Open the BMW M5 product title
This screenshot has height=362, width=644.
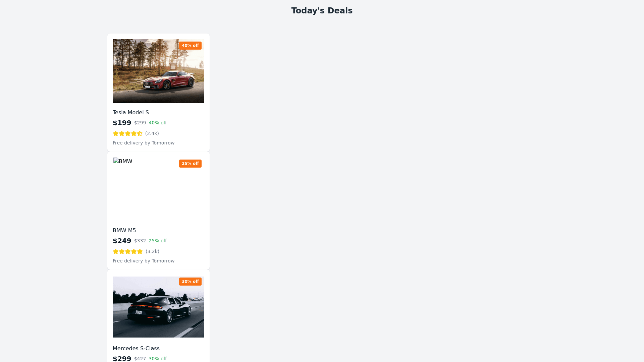[x=124, y=231]
